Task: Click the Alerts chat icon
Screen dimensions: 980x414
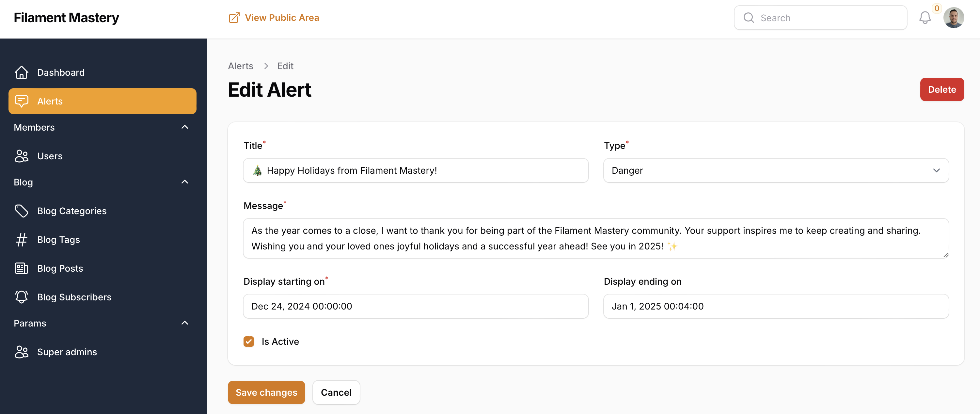Action: tap(22, 101)
